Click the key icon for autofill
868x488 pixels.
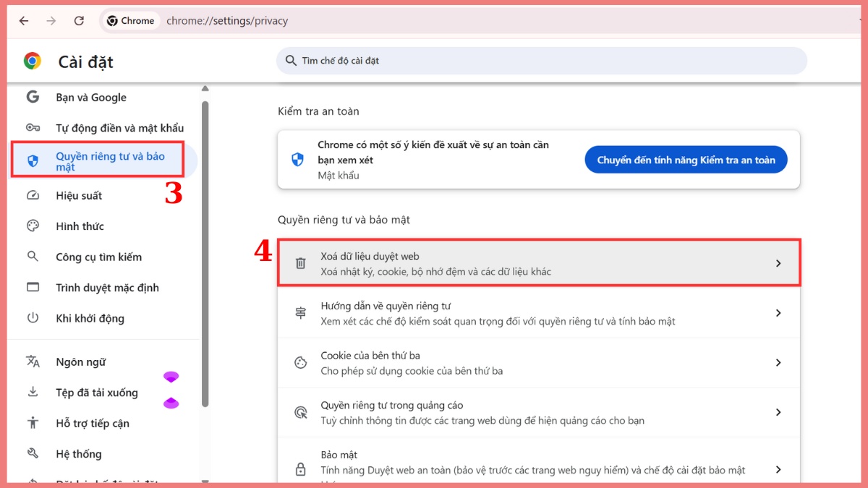[33, 128]
